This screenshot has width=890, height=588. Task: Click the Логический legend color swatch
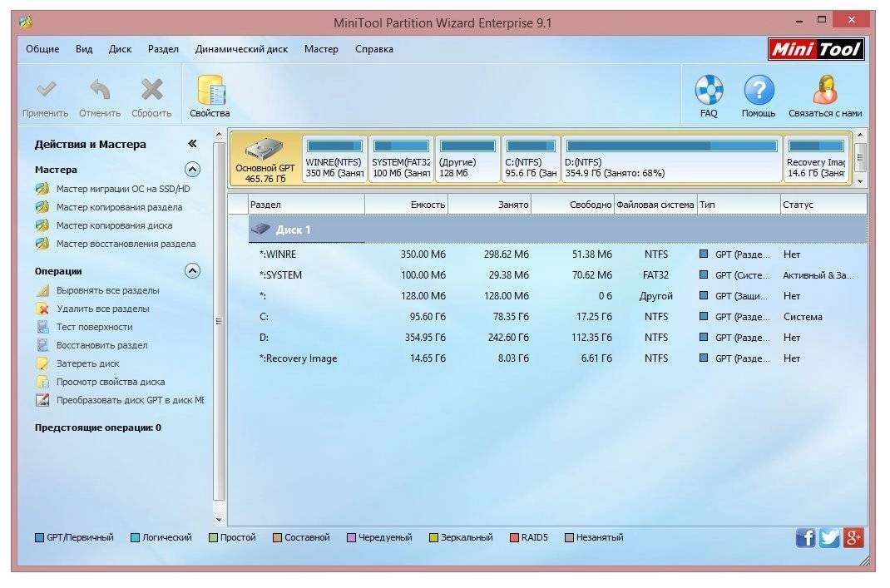(135, 537)
